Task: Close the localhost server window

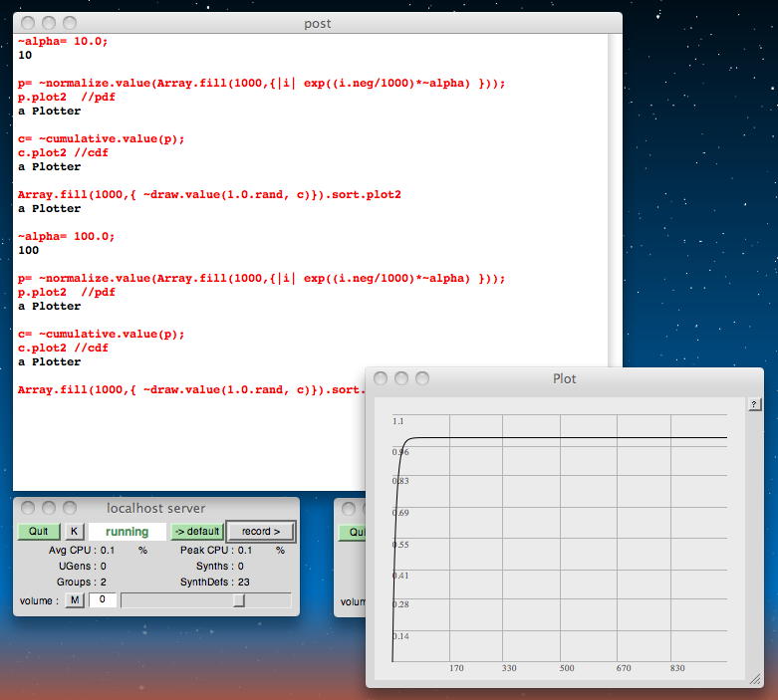Action: pos(28,508)
